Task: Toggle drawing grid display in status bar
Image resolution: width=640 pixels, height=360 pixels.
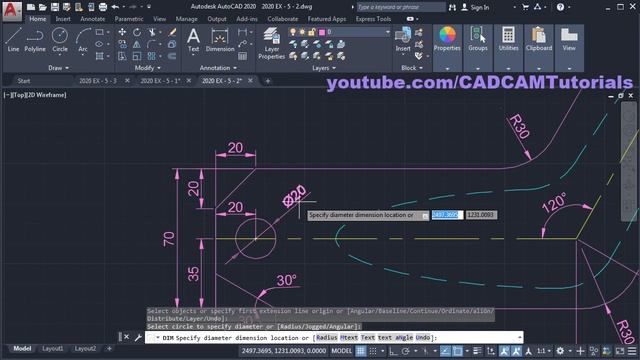Action: (x=360, y=351)
